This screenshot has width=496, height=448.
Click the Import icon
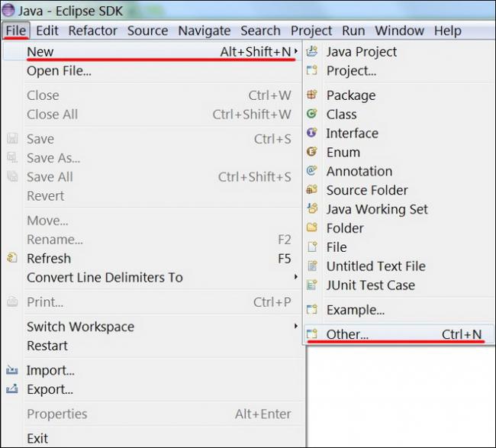click(12, 370)
